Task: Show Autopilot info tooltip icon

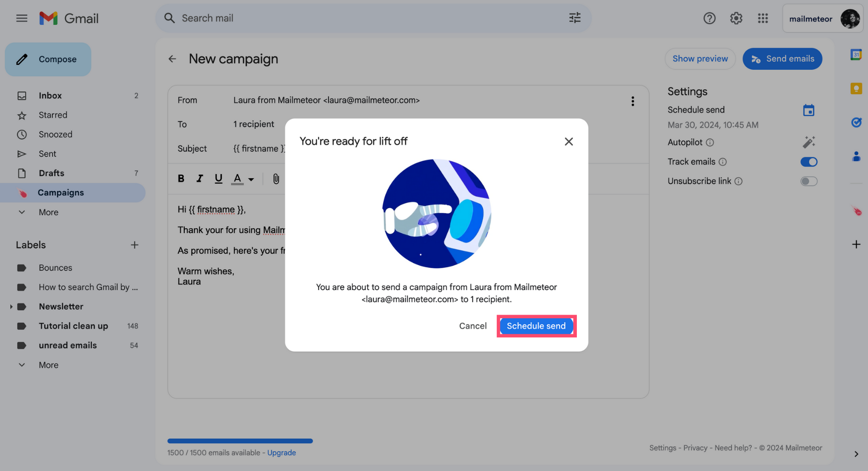Action: [x=710, y=143]
